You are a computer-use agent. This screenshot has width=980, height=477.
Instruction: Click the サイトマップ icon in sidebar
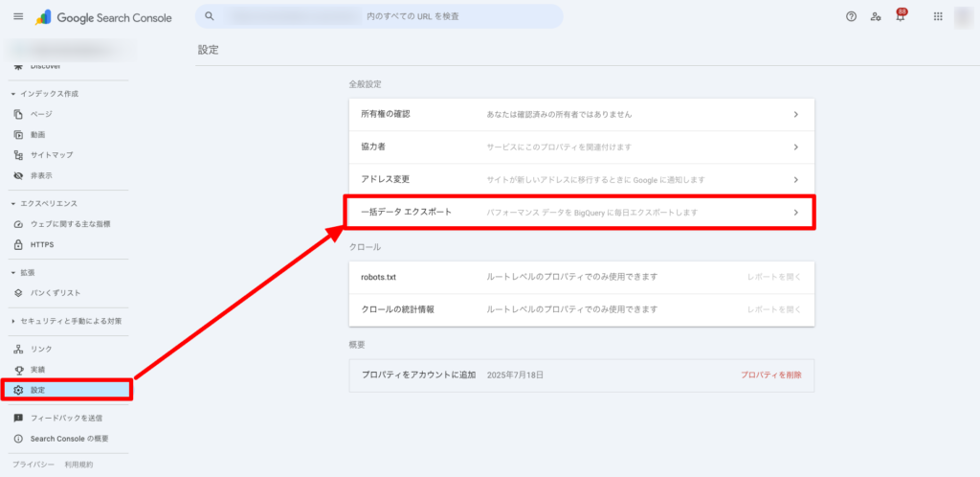click(x=18, y=155)
